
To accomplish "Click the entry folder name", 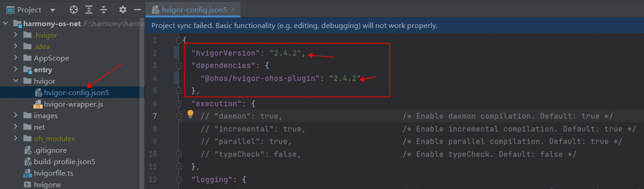I will point(43,69).
